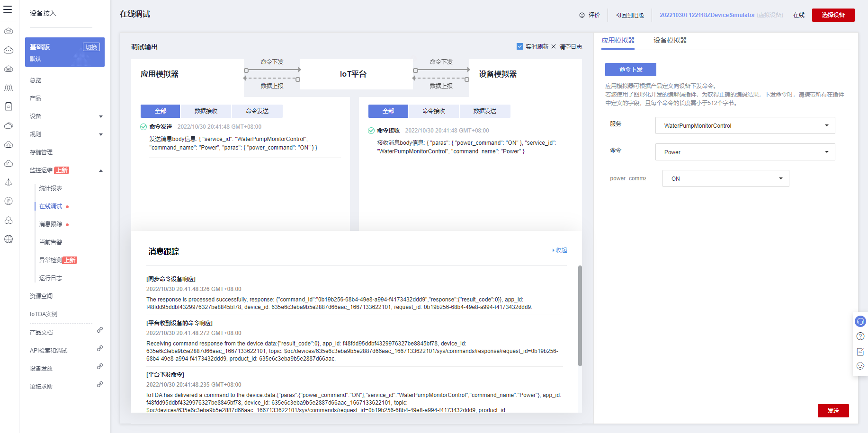The height and width of the screenshot is (433, 868).
Task: Select the 数据接收 filter tab
Action: 206,111
